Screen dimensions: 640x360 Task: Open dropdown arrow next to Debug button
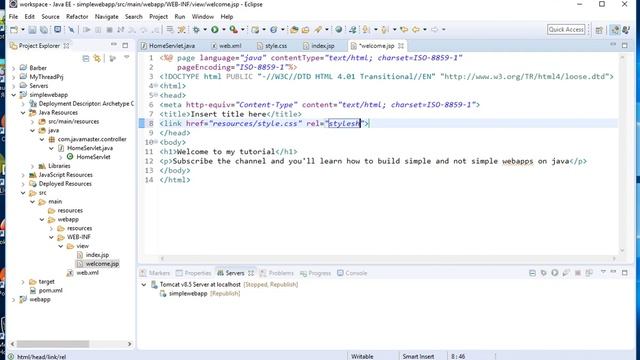pos(204,29)
